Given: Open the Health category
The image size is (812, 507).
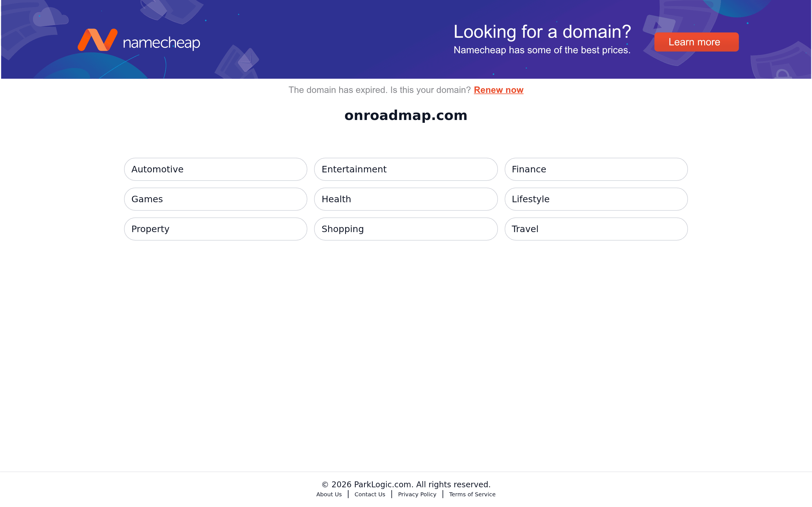Looking at the screenshot, I should pyautogui.click(x=405, y=199).
